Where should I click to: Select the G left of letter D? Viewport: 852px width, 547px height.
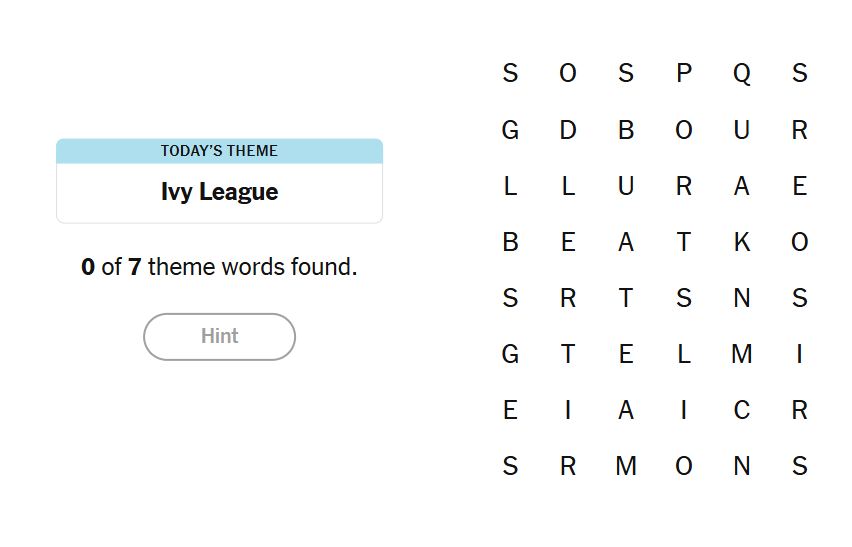point(510,130)
